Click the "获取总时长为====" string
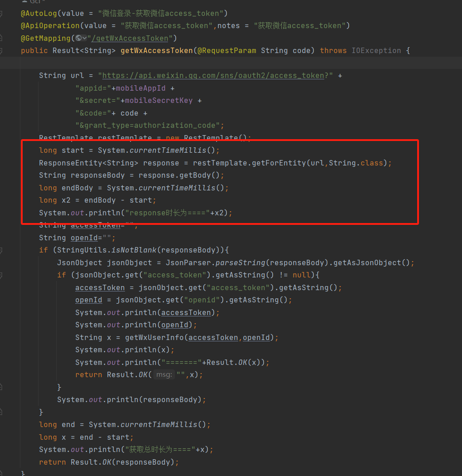The width and height of the screenshot is (462, 476). 160,450
